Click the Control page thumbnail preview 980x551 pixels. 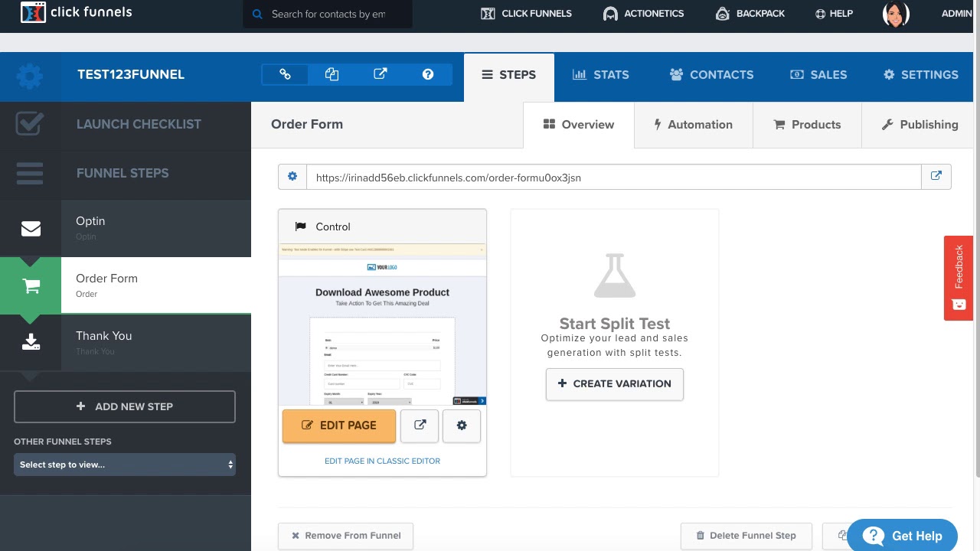[x=382, y=324]
